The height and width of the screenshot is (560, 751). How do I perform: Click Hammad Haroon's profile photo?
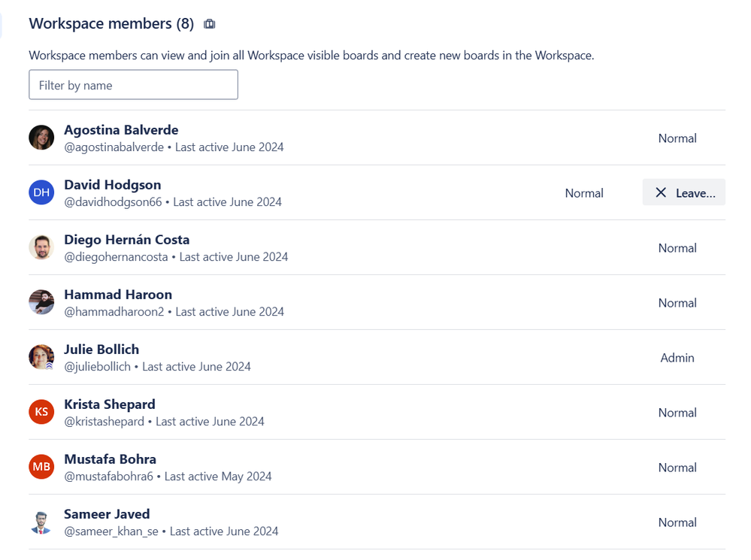point(41,302)
